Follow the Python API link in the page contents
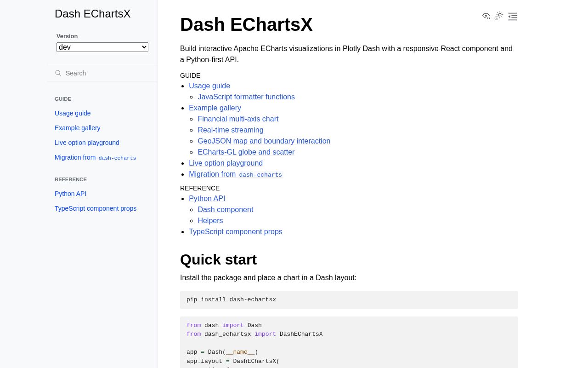The width and height of the screenshot is (588, 368). tap(207, 199)
